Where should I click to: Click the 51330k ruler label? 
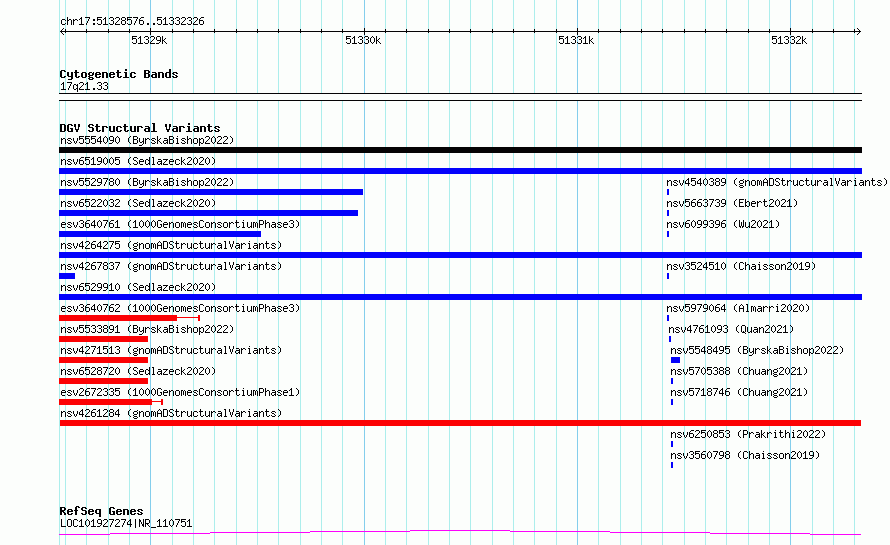click(x=363, y=40)
